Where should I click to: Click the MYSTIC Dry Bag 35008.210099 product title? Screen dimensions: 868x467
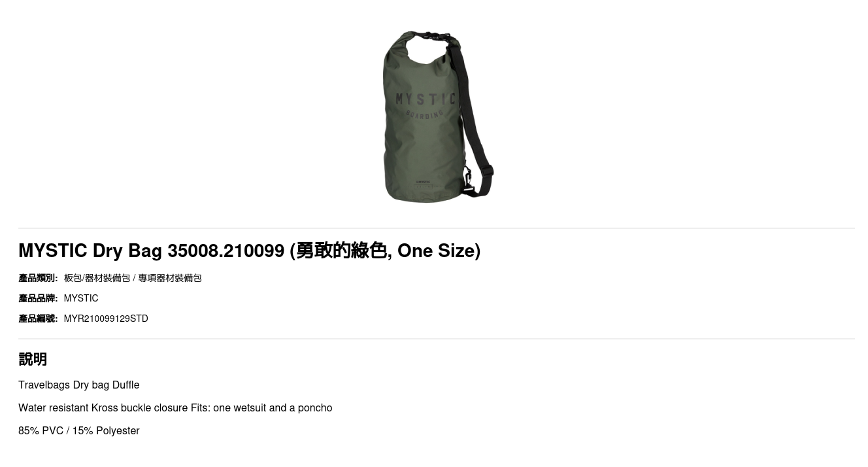point(249,251)
